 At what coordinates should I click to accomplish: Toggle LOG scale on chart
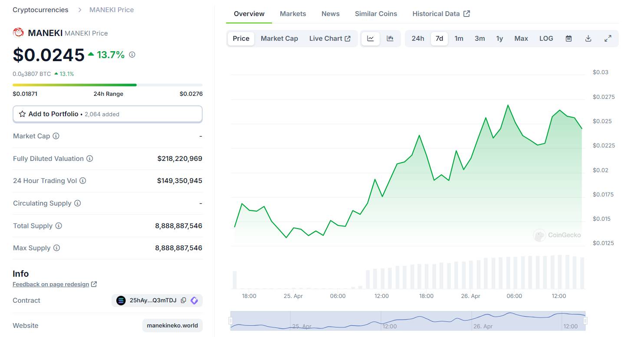(x=546, y=39)
